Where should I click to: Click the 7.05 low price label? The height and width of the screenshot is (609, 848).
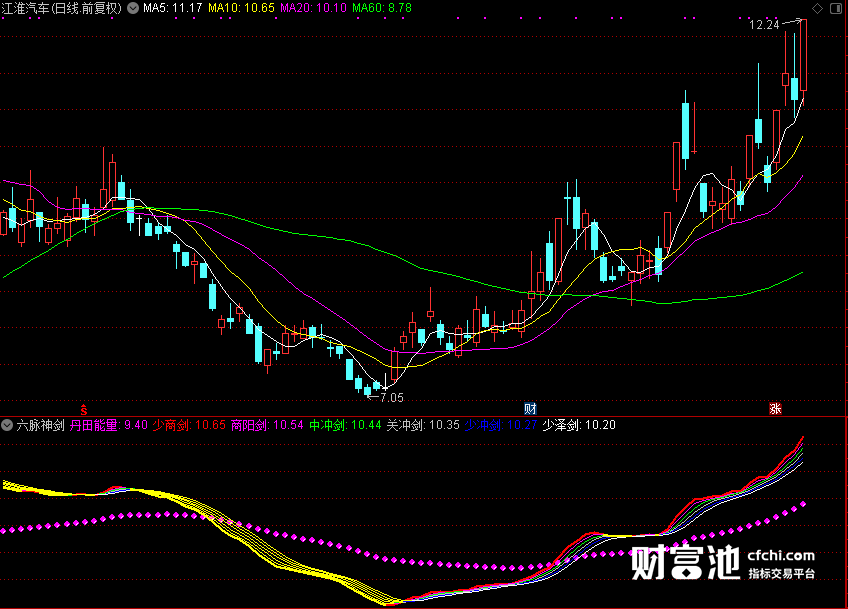coord(392,398)
